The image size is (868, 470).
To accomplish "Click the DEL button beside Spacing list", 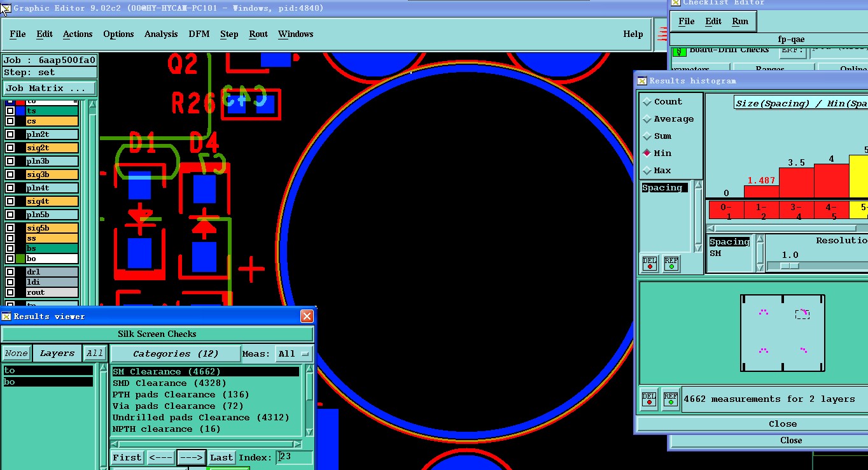I will pyautogui.click(x=649, y=263).
